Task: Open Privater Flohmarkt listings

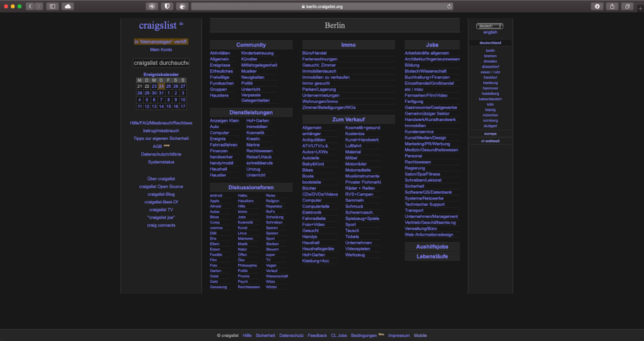Action: pos(363,182)
